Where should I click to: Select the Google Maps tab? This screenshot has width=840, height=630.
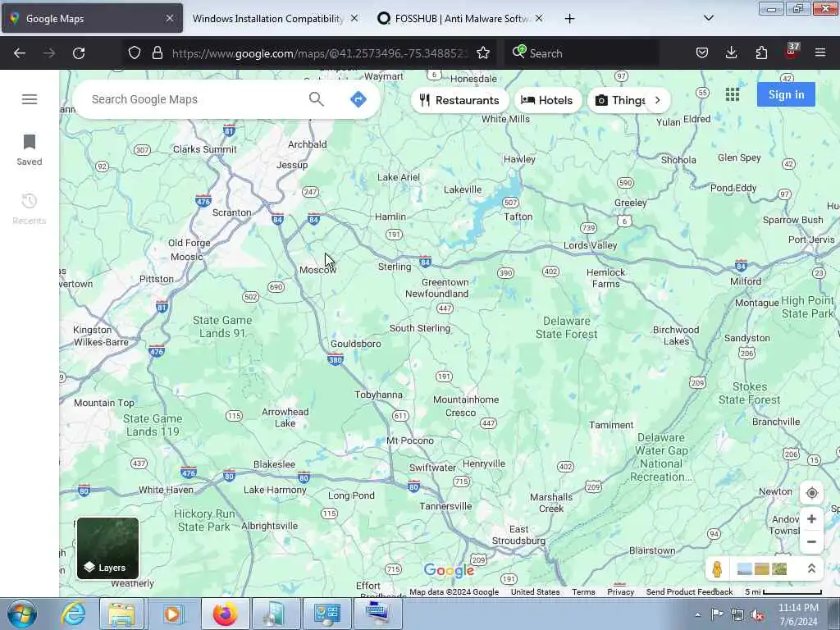(92, 19)
